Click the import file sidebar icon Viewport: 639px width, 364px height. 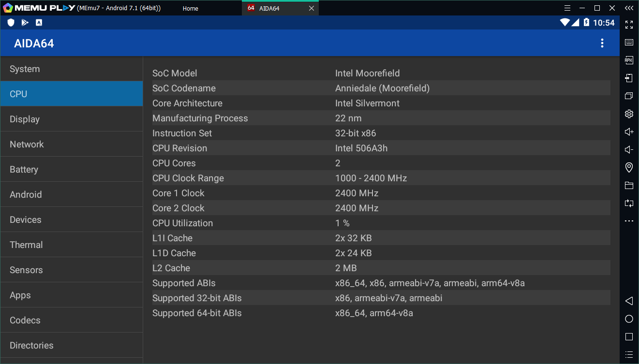point(629,78)
